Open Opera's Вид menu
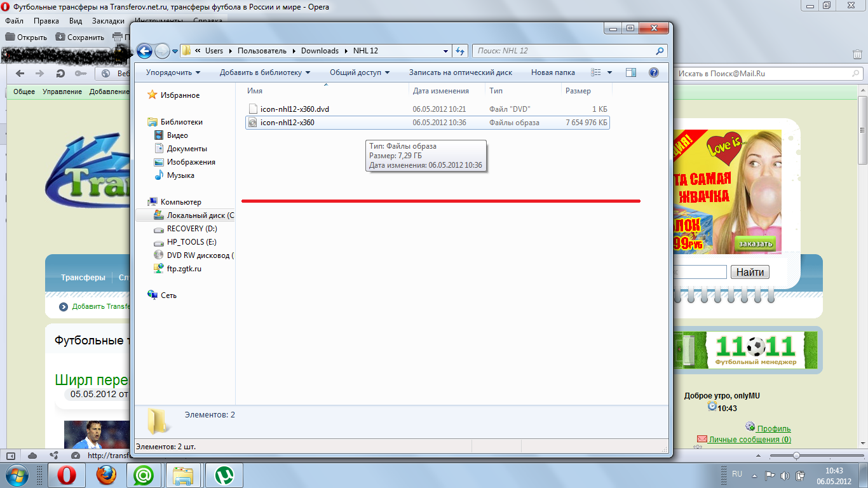Screen dimensions: 868x488 click(76, 21)
